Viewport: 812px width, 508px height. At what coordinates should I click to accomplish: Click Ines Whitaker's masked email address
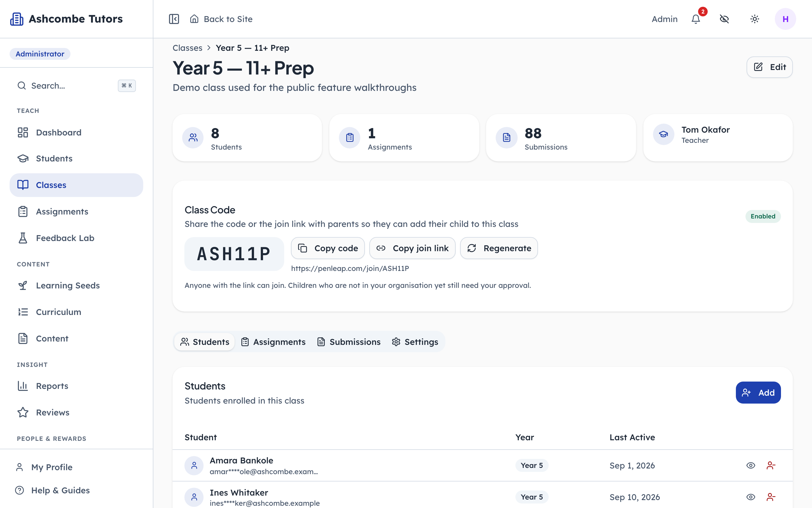click(265, 503)
